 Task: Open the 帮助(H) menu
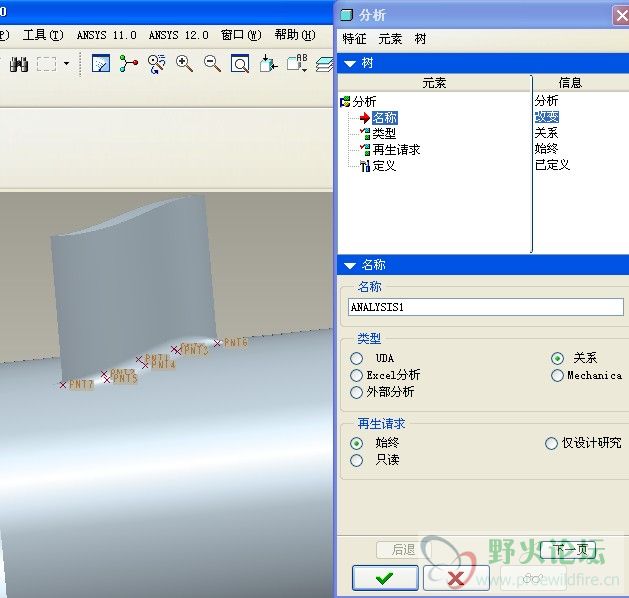click(x=295, y=35)
